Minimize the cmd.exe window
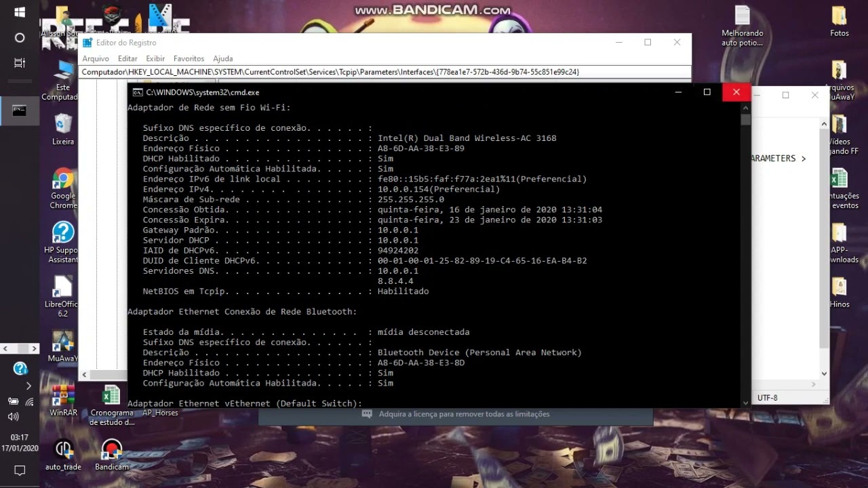 pos(678,92)
